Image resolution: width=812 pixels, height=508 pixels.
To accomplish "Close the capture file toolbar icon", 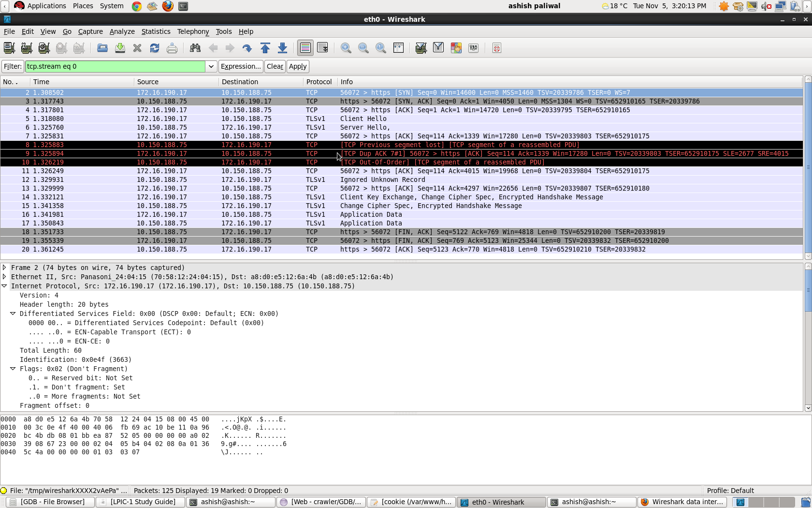I will pyautogui.click(x=137, y=48).
